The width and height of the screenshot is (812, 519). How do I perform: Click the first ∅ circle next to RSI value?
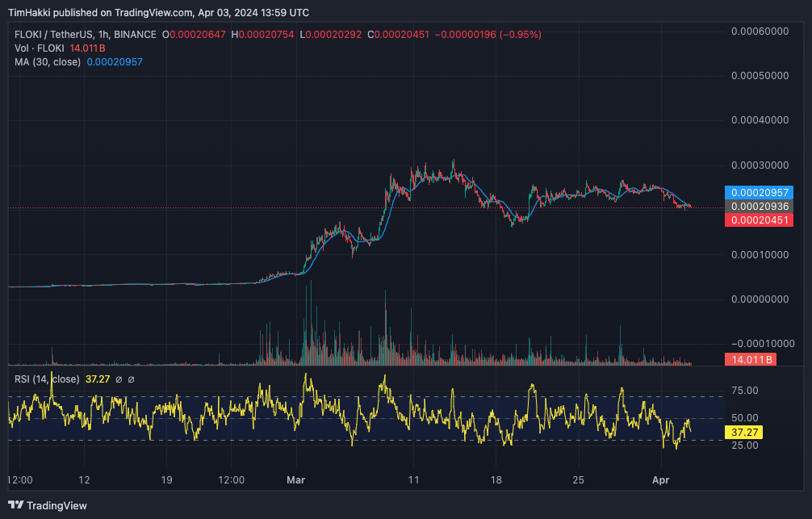[x=117, y=379]
